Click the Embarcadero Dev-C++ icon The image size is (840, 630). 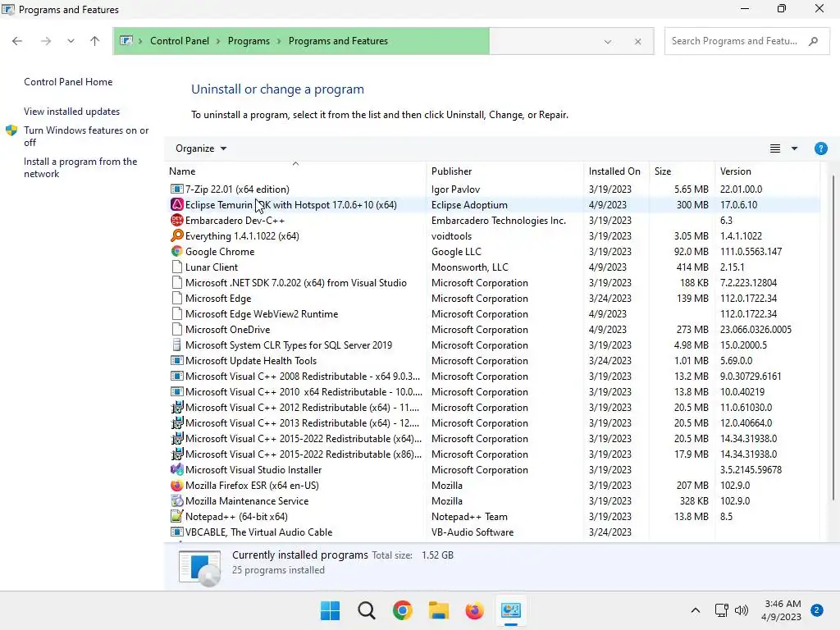(176, 220)
